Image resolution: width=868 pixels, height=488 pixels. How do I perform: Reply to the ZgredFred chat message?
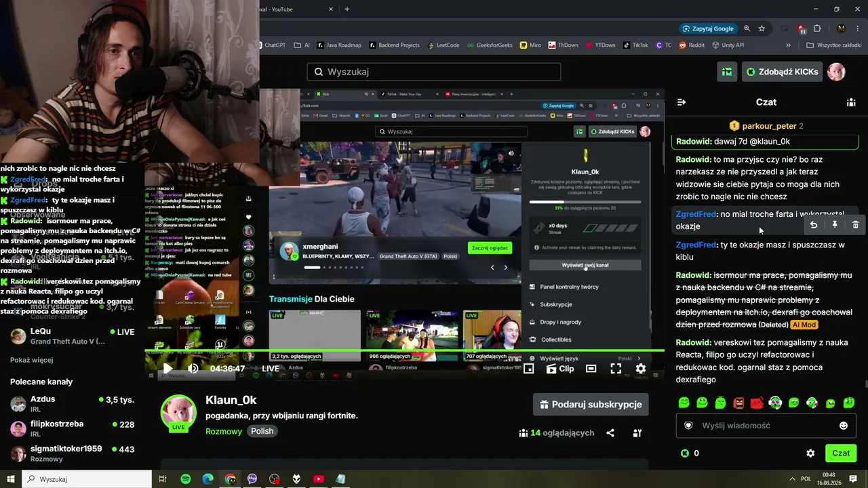[x=814, y=225]
